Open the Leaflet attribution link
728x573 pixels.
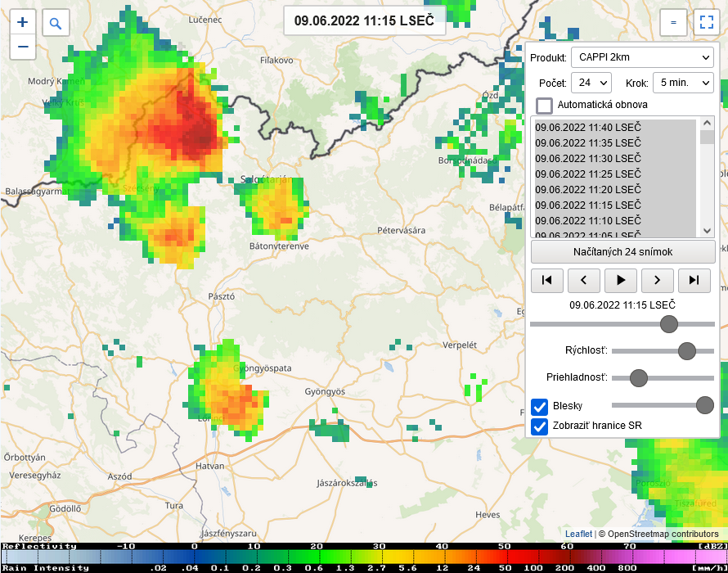point(578,534)
